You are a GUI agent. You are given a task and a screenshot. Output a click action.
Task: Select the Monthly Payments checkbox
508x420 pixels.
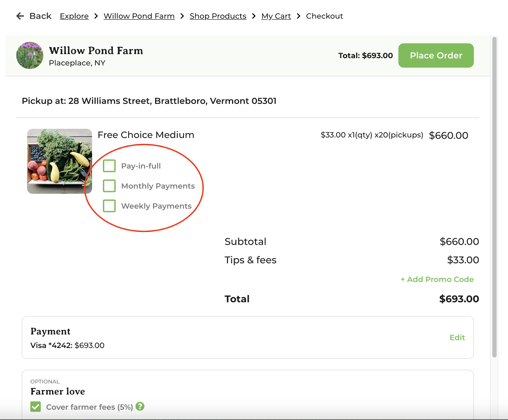[109, 186]
